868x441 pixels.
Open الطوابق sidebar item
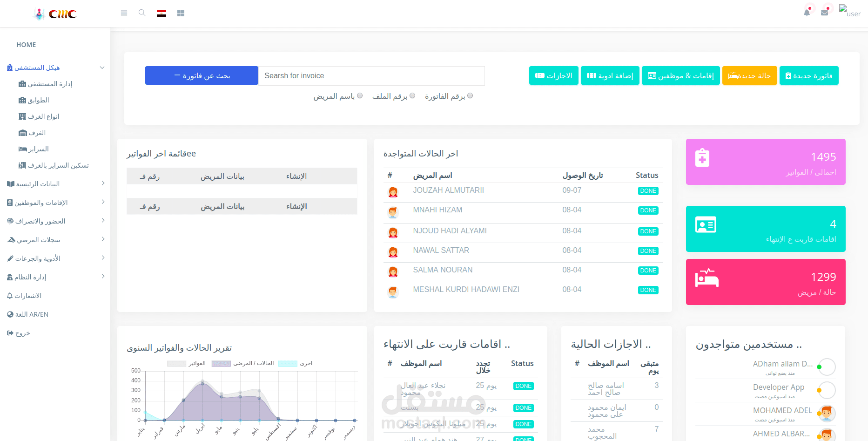click(34, 100)
